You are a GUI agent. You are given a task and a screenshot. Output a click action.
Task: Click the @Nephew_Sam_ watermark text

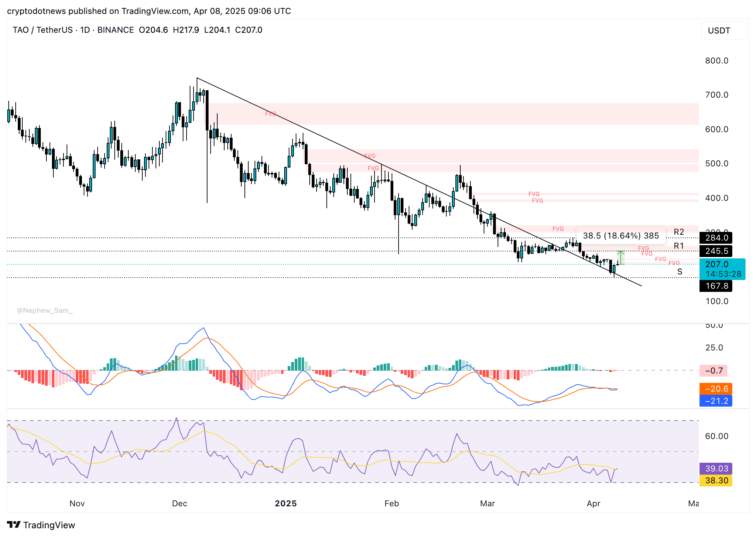click(x=45, y=310)
